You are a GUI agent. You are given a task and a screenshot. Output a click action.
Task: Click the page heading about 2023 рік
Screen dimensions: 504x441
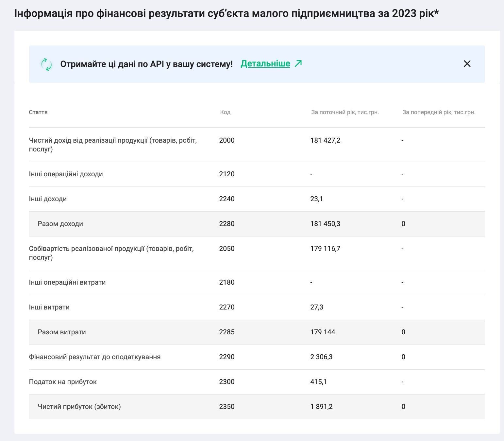[x=227, y=14]
